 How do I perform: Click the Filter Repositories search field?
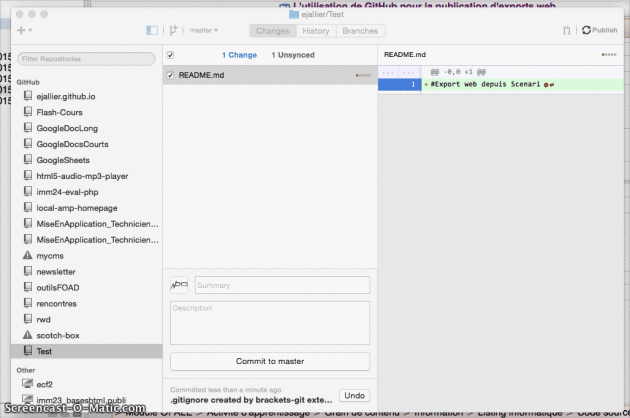click(86, 59)
